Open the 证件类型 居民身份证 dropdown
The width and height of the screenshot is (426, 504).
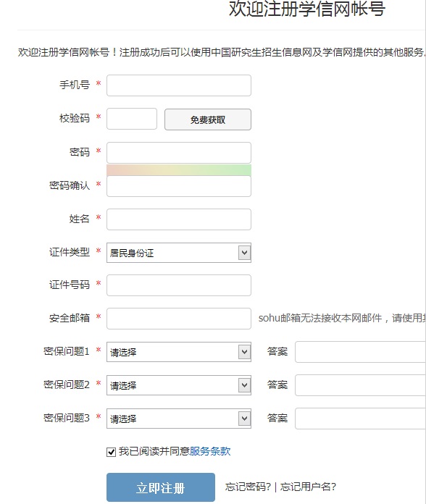[x=179, y=253]
